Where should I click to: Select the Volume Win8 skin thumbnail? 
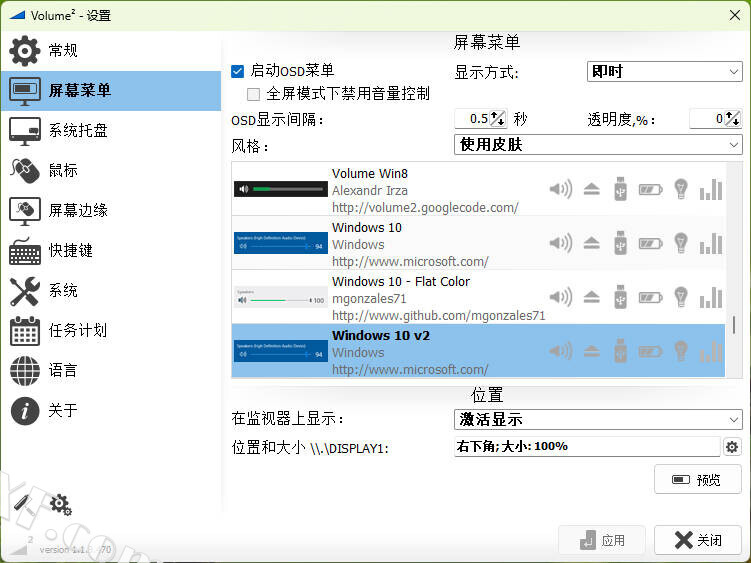point(280,189)
